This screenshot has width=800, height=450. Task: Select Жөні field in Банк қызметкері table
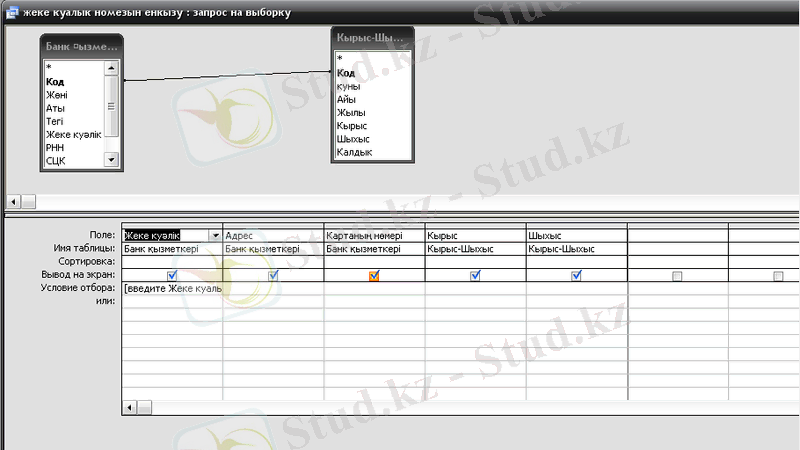(57, 95)
